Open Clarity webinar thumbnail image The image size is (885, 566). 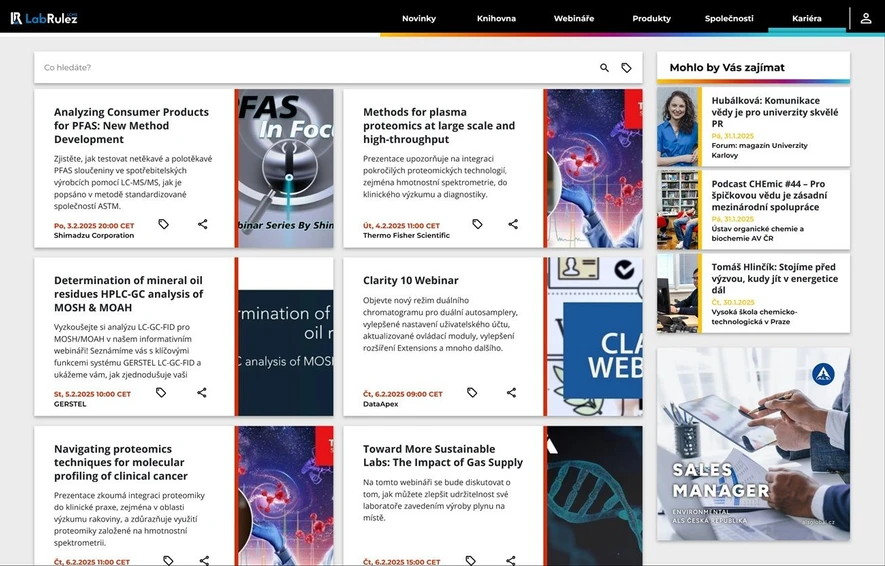coord(595,337)
